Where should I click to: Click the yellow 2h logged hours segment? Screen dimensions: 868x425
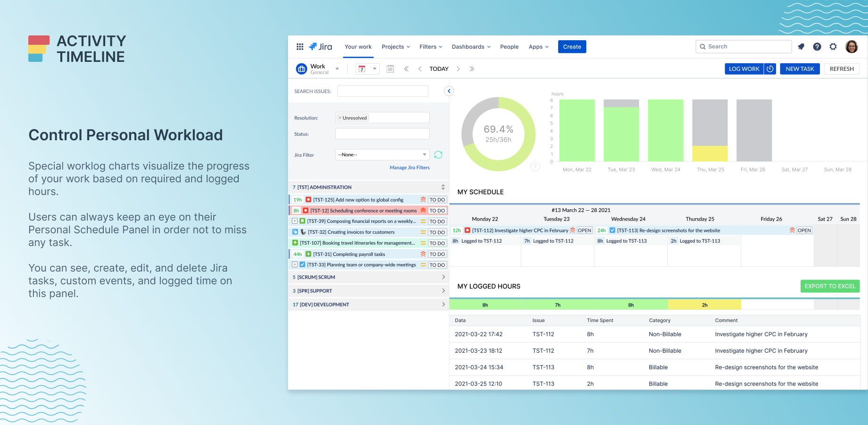(705, 305)
